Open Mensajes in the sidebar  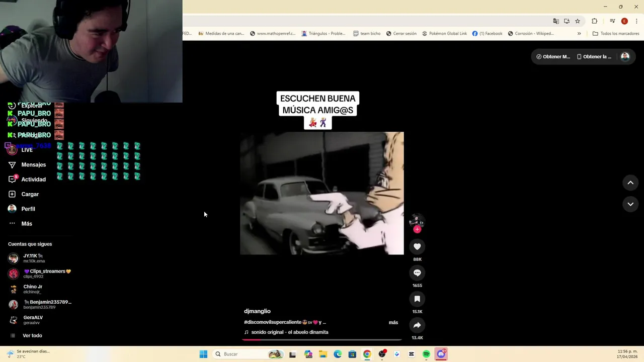tap(27, 165)
